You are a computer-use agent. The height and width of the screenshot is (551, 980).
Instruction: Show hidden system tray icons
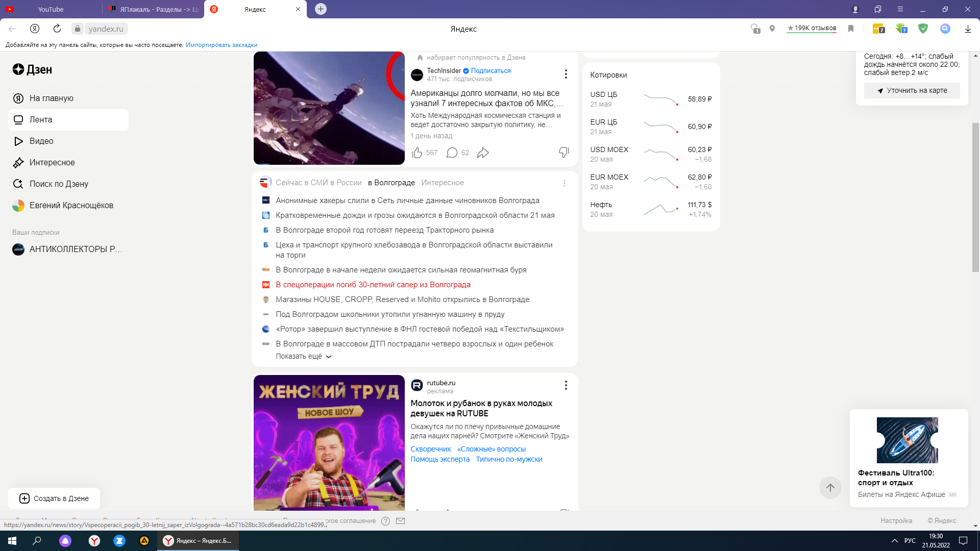pyautogui.click(x=895, y=541)
